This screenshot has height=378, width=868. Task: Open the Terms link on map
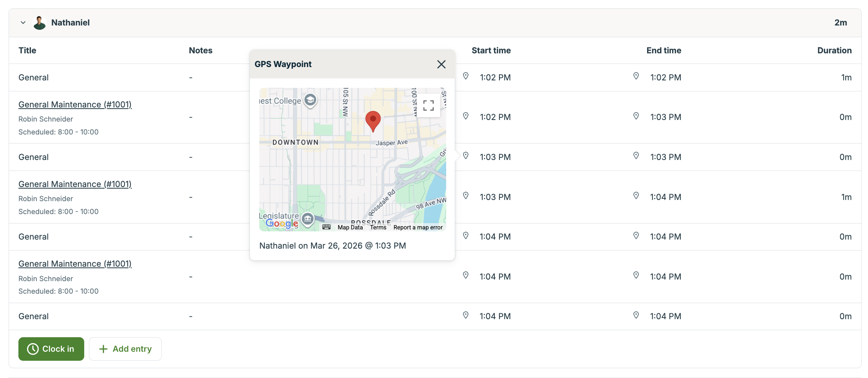click(x=378, y=227)
